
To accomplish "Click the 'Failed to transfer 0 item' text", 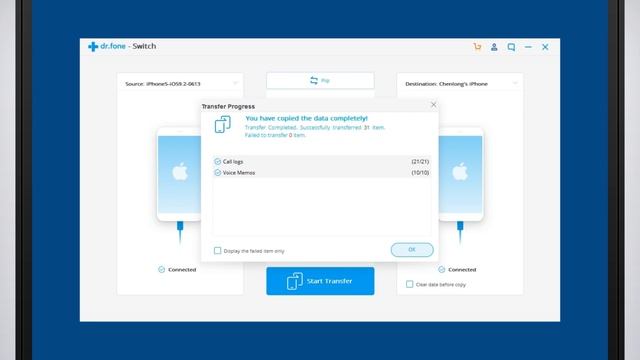I will coord(275,135).
